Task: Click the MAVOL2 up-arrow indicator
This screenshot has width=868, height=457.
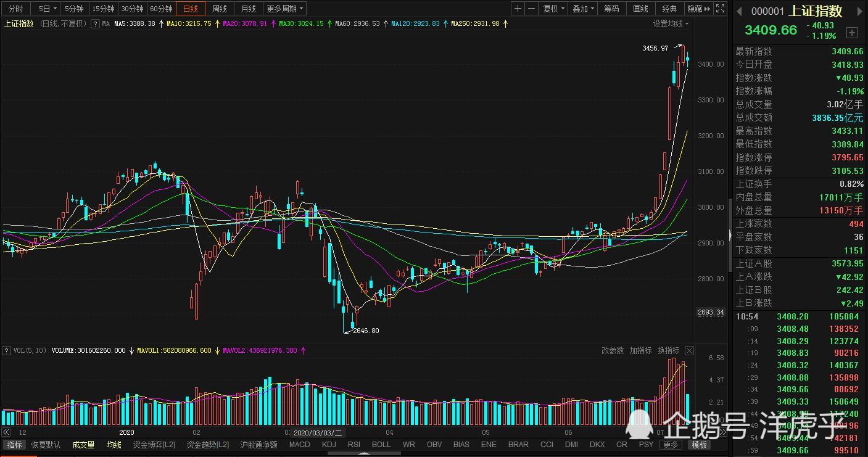Action: coord(303,350)
